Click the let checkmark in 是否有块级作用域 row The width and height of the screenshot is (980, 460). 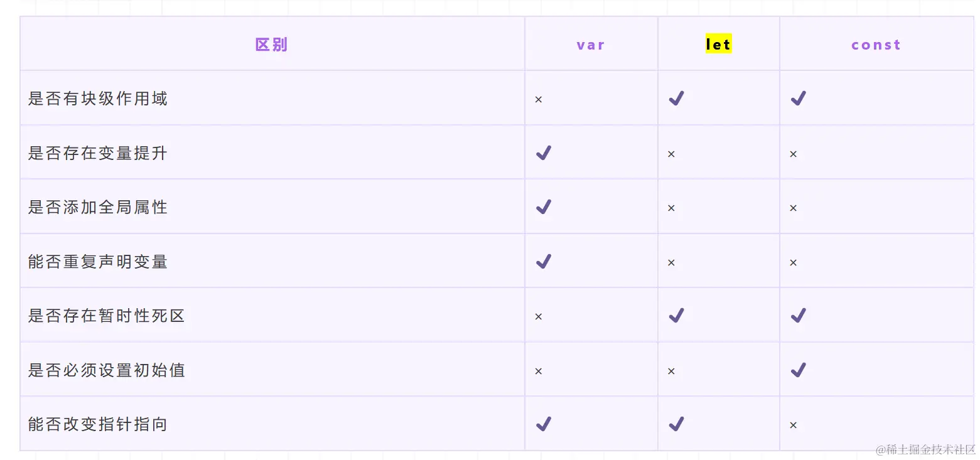[676, 99]
